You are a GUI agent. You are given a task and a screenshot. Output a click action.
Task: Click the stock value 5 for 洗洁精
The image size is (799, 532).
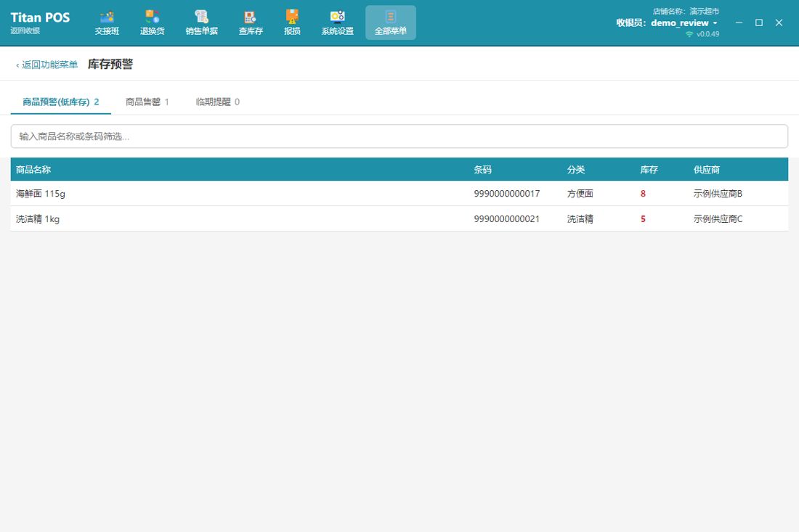[643, 219]
